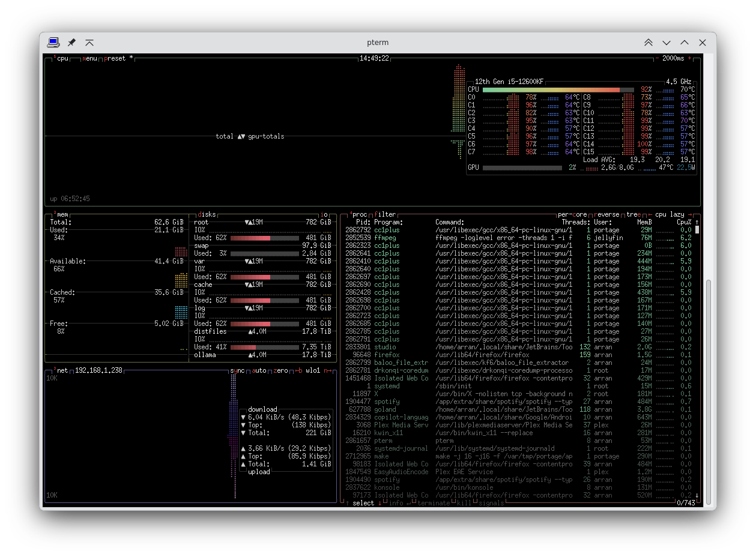Select the ffmpeg process row
756x557 pixels.
pyautogui.click(x=519, y=238)
